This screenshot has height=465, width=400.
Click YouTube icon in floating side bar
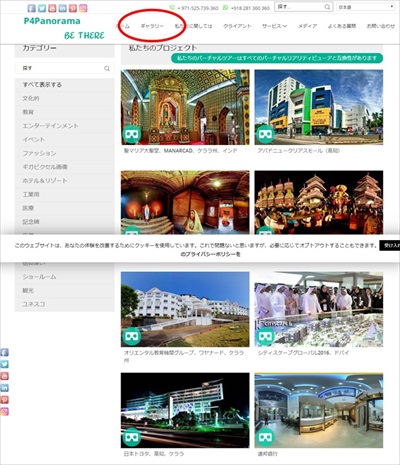pyautogui.click(x=4, y=376)
